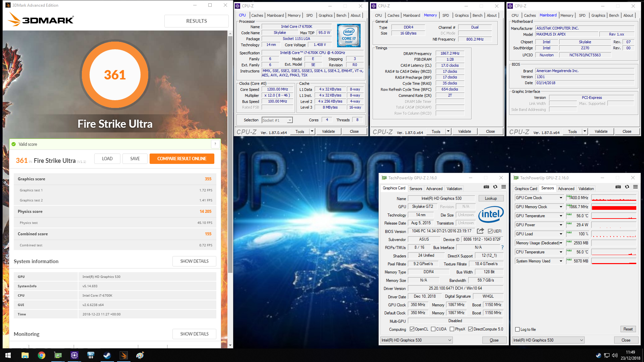644x362 pixels.
Task: Open Caches tab in first CPU-Z window
Action: pos(257,15)
